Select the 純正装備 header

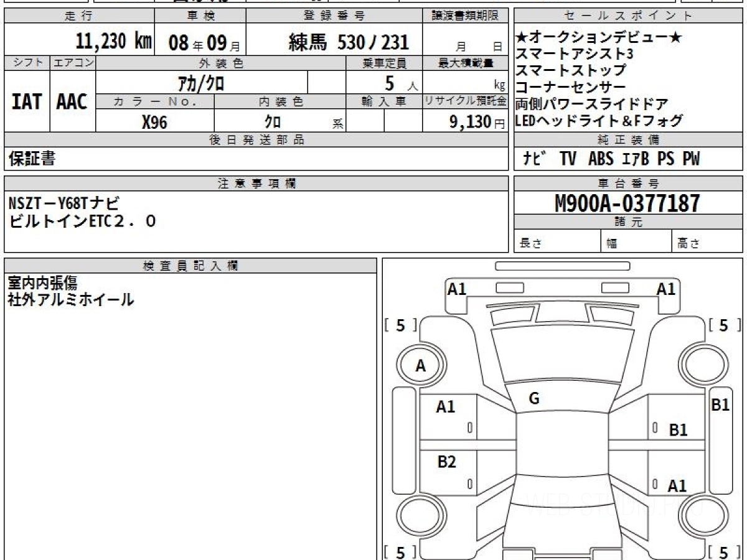(629, 140)
